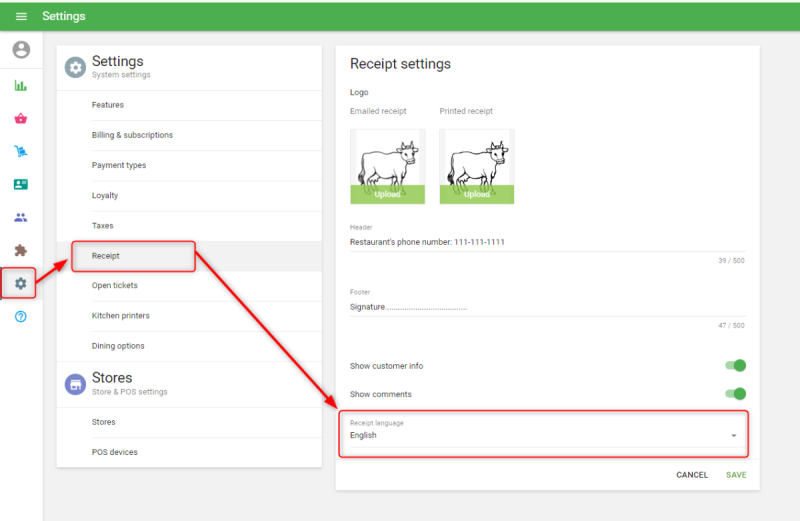Open the integrations puzzle piece icon
Image resolution: width=800 pixels, height=521 pixels.
tap(21, 250)
